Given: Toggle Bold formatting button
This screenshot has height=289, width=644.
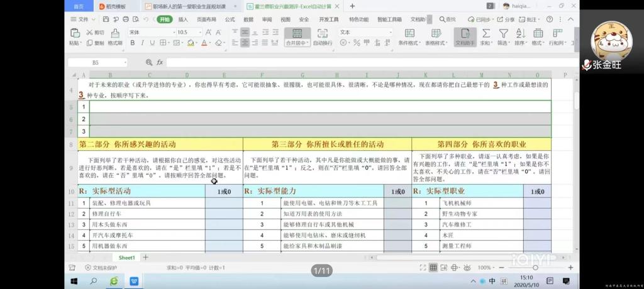Looking at the screenshot, I should coord(133,43).
